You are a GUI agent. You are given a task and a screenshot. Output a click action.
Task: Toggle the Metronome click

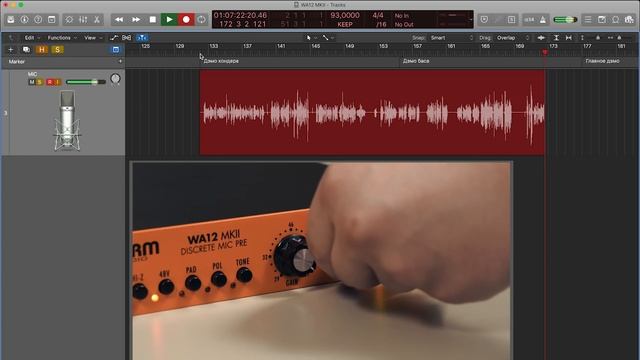click(x=543, y=20)
